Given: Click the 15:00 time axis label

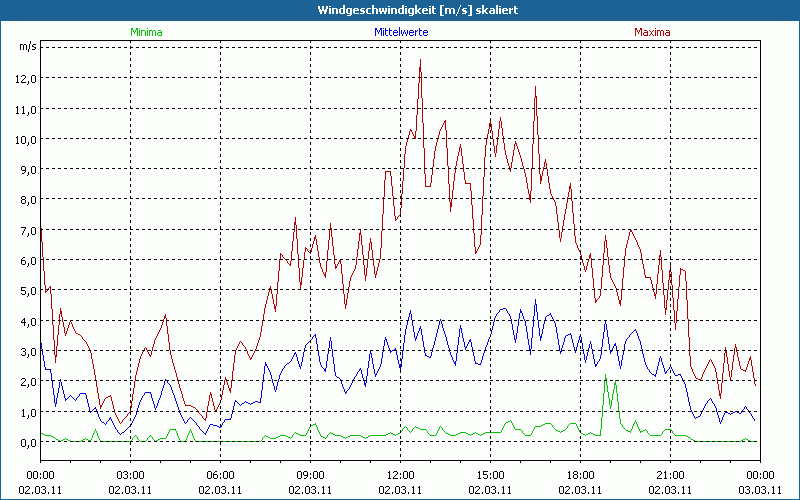Looking at the screenshot, I should (x=490, y=476).
